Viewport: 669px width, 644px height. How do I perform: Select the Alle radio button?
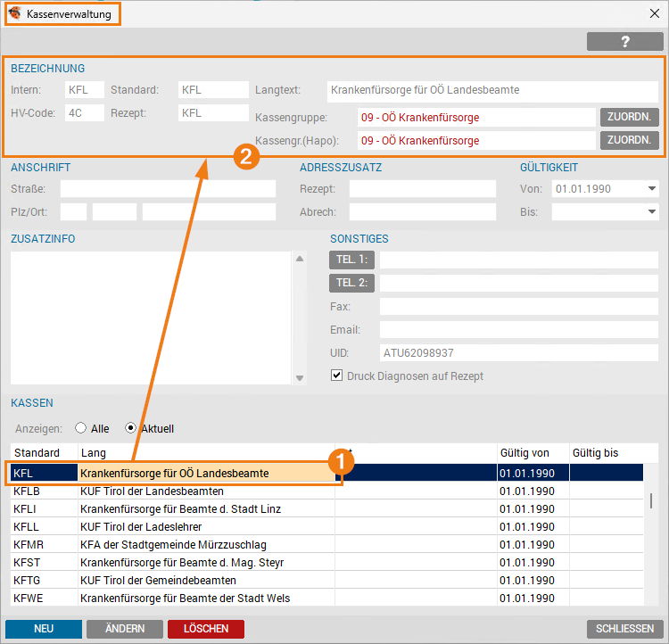(81, 428)
